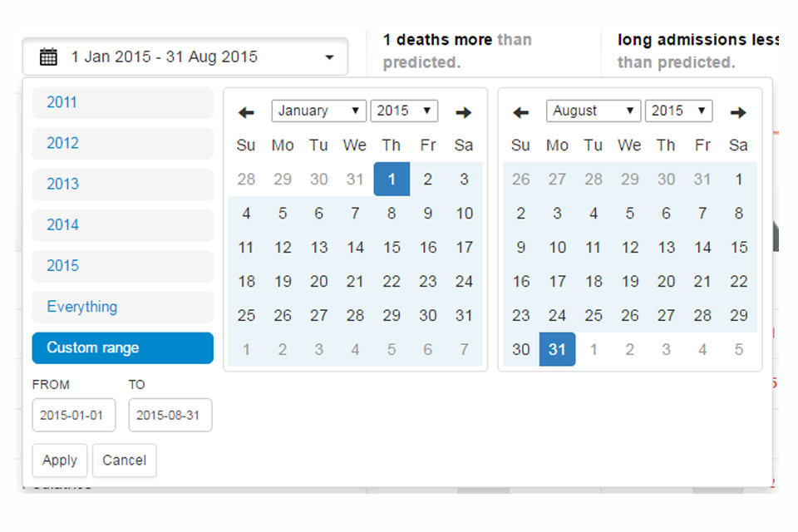Pick January 25 in the left calendar
Screen dimensions: 798x532
point(246,316)
